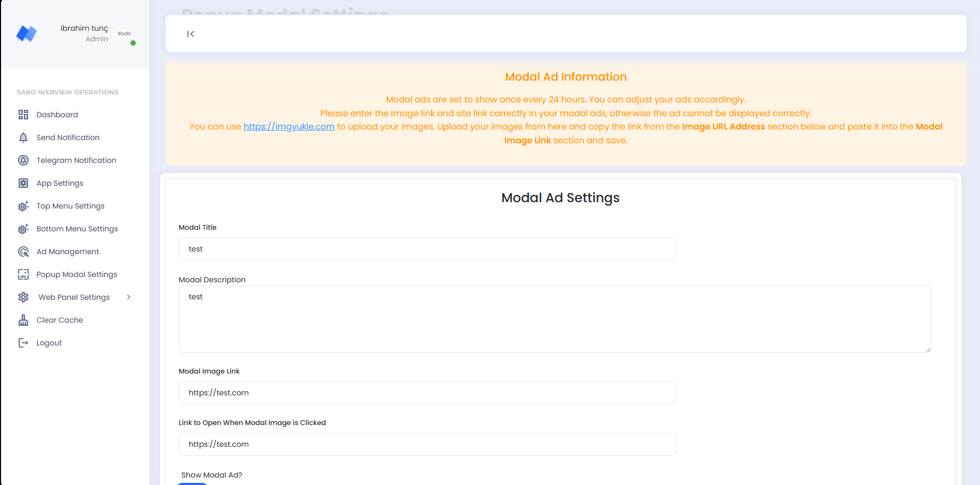980x485 pixels.
Task: Click the Clear Cache broom icon
Action: tap(23, 320)
